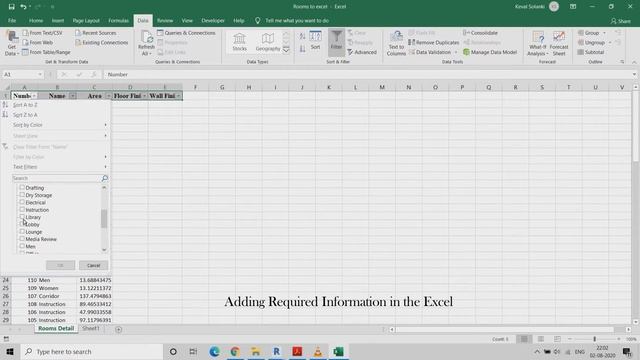Check the Dry Storage filter checkbox
Screen dimensions: 640x360
pyautogui.click(x=22, y=195)
